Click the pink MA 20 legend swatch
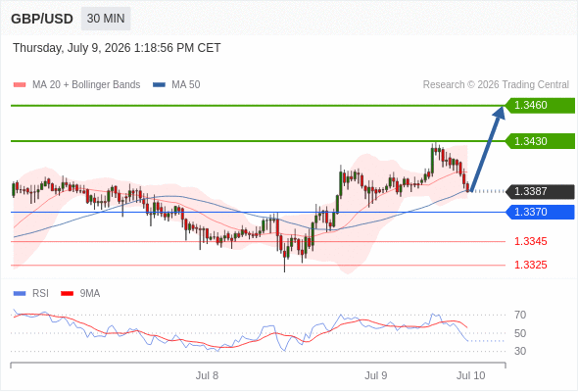 click(x=20, y=85)
